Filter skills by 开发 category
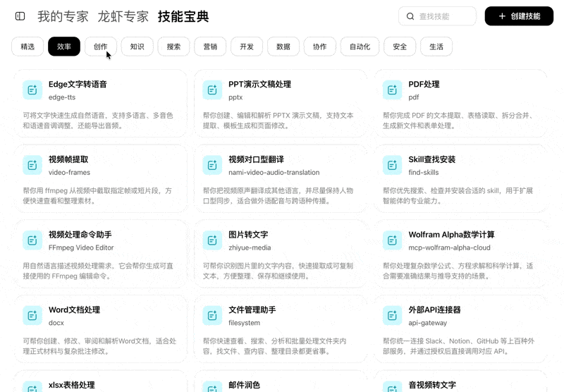 click(x=247, y=47)
